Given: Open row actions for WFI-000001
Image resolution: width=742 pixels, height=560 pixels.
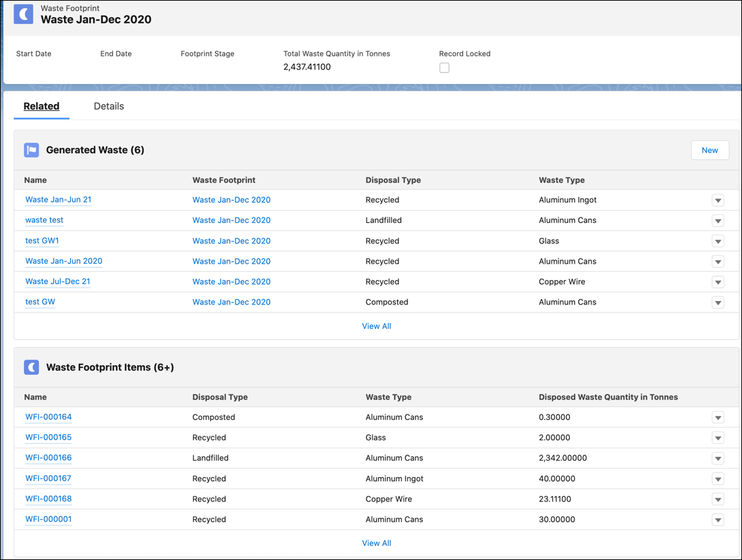Looking at the screenshot, I should (718, 519).
